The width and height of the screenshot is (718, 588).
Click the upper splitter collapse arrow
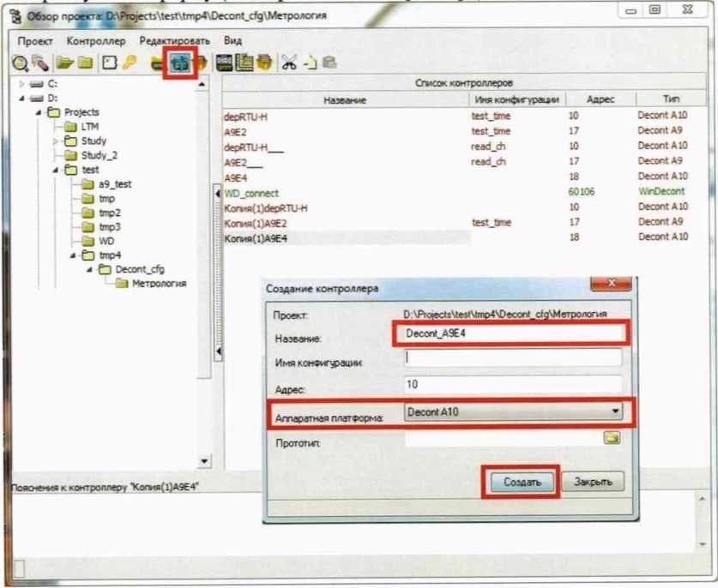click(218, 194)
